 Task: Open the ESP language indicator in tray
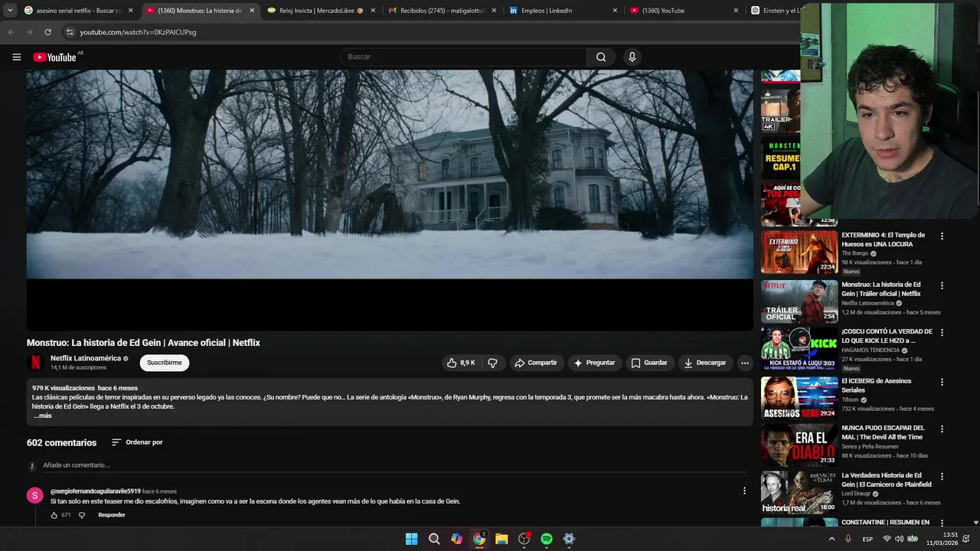(x=867, y=539)
